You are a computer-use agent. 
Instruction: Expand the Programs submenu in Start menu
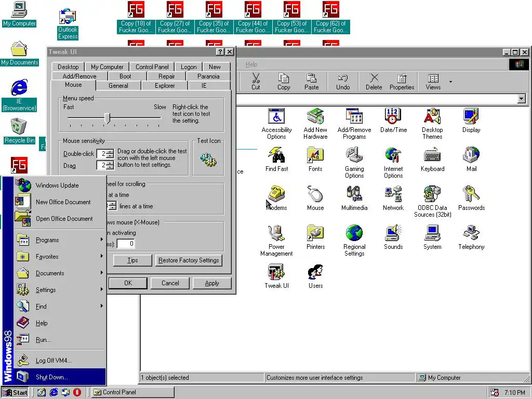pos(60,240)
